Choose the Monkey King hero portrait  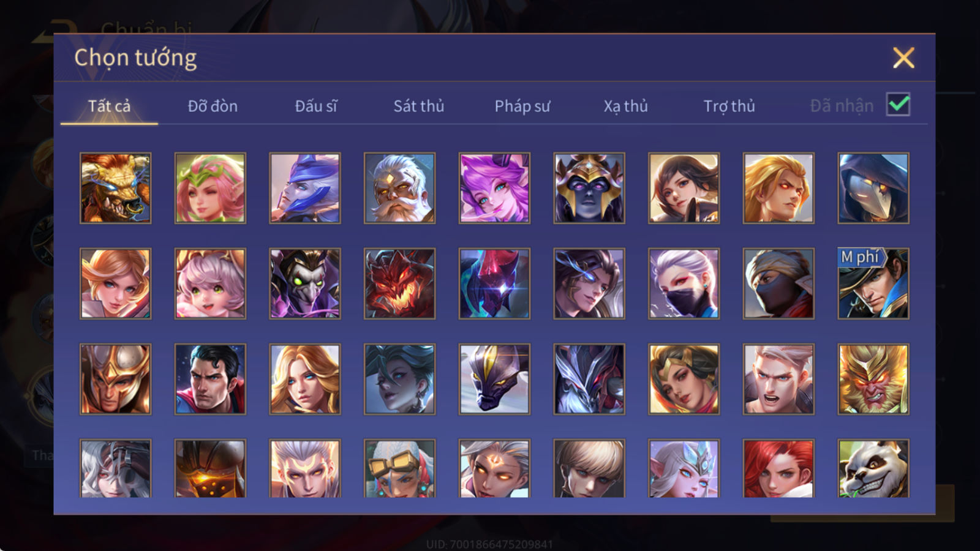(x=873, y=379)
